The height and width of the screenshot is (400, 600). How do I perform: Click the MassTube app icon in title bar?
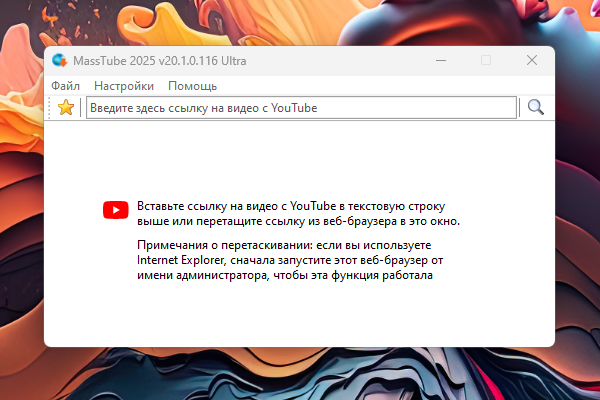coord(60,60)
